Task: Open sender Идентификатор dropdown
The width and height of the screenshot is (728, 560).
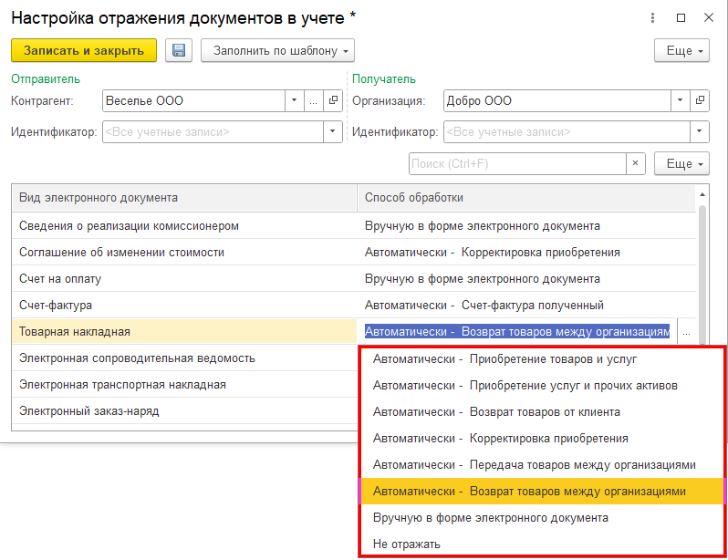Action: [333, 132]
